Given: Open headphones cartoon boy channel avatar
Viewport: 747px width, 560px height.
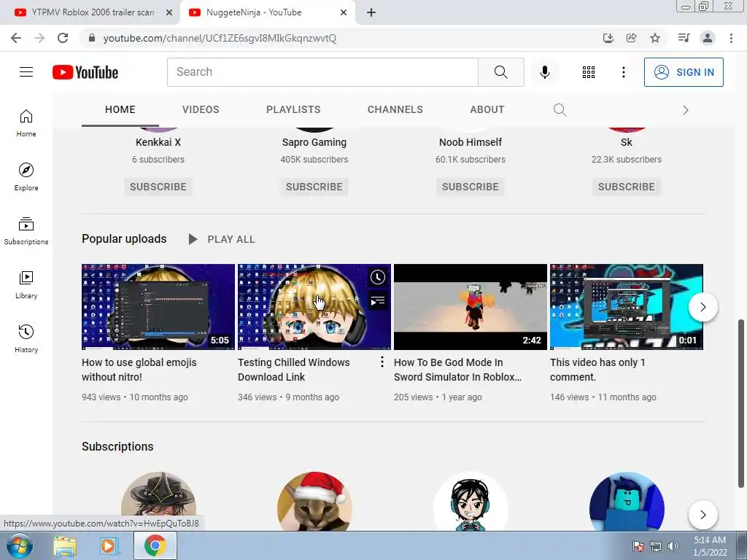Looking at the screenshot, I should 471,501.
